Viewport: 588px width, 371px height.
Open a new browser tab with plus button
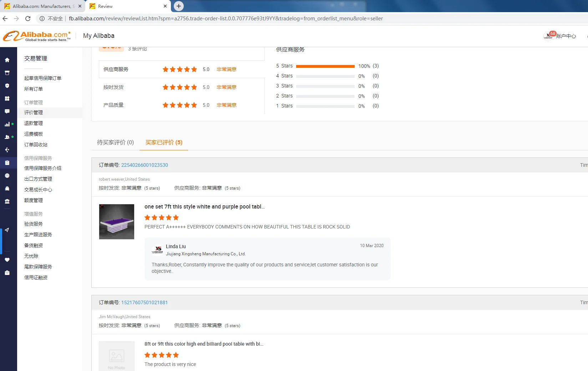coord(179,6)
